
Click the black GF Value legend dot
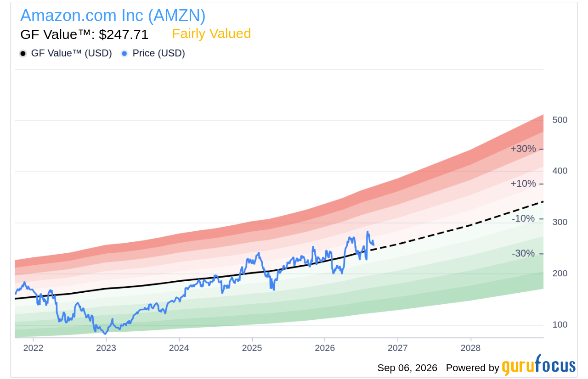click(x=23, y=54)
